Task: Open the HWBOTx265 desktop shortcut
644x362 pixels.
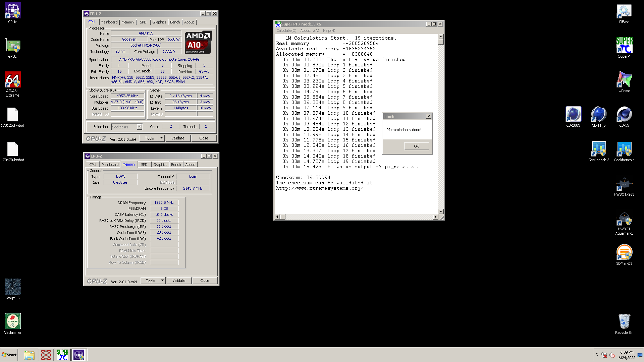Action: (624, 186)
